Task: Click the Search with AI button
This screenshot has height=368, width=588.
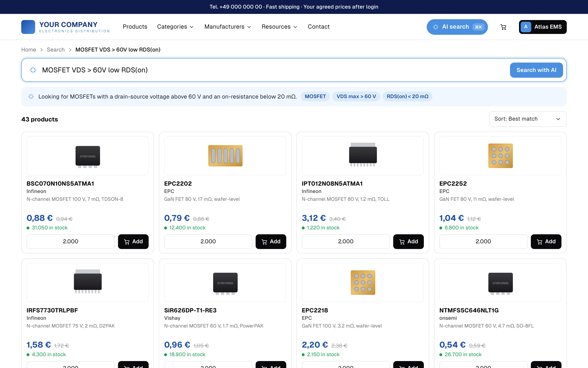Action: tap(536, 70)
